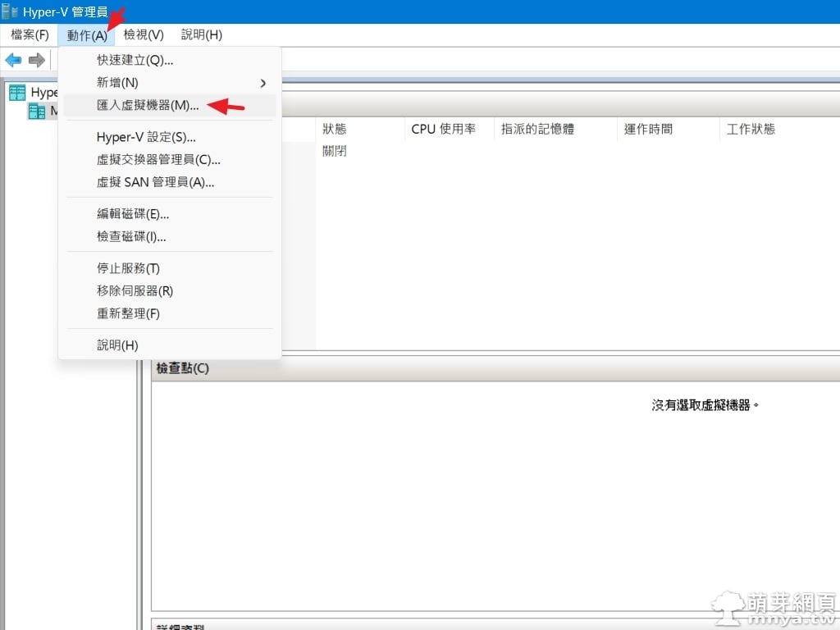Select 移除伺服器(R) menu option

click(135, 291)
